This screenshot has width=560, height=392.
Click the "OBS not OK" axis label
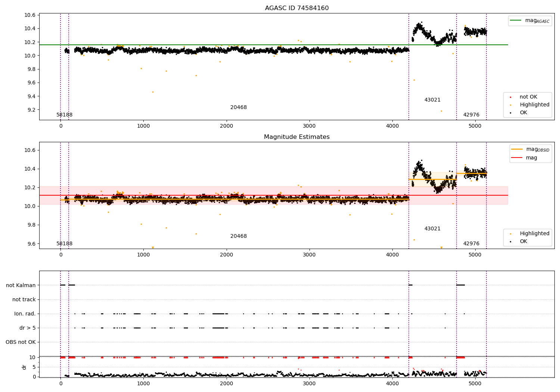[x=21, y=342]
